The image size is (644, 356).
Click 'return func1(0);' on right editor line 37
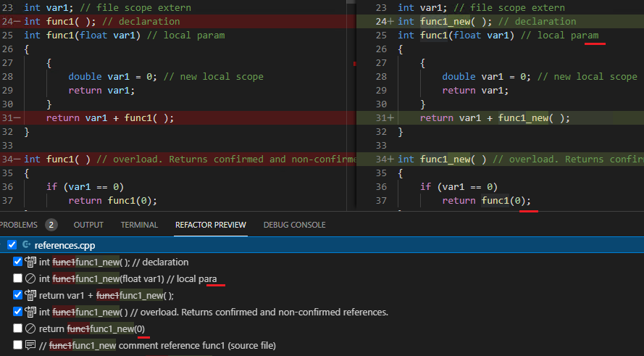click(x=486, y=201)
